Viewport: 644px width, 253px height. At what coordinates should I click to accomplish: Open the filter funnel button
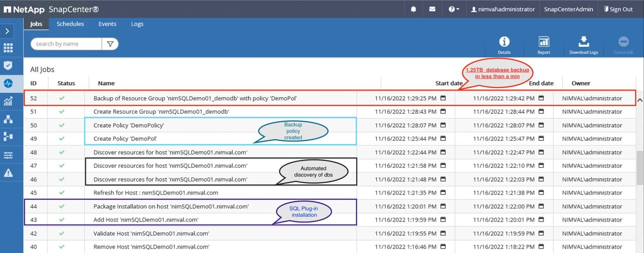click(110, 44)
